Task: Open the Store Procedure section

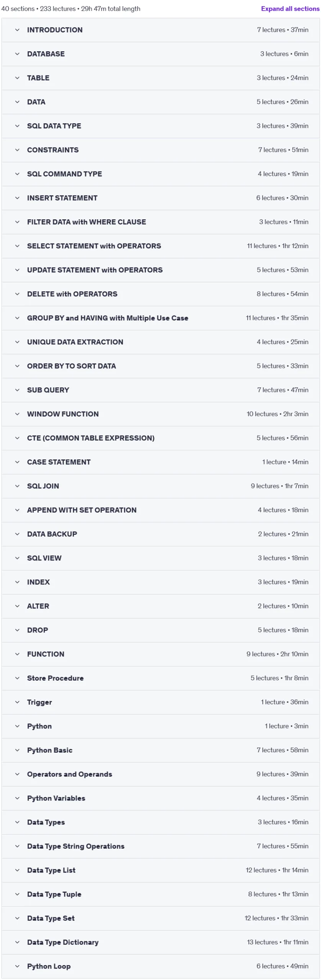Action: [160, 678]
